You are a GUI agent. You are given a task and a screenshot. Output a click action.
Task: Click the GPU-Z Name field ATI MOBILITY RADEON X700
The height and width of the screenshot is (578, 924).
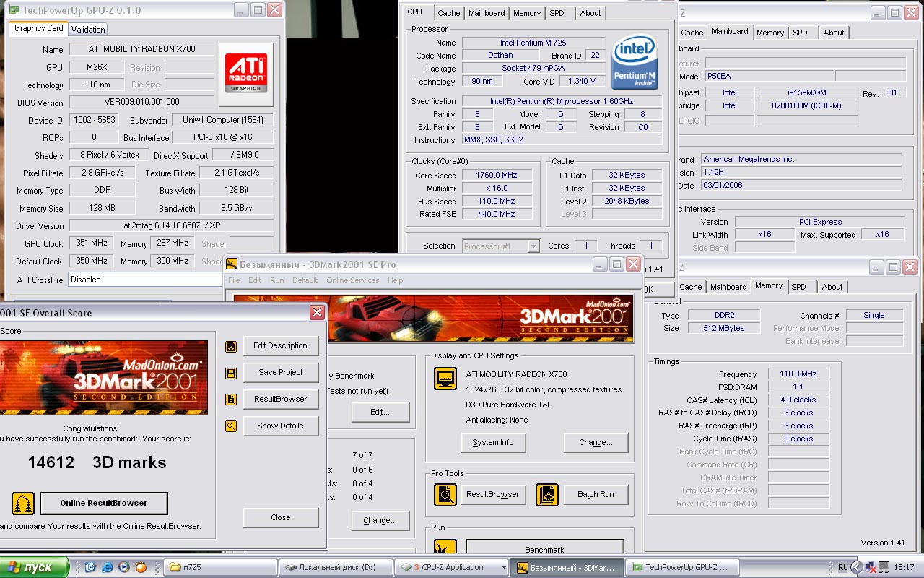[141, 50]
